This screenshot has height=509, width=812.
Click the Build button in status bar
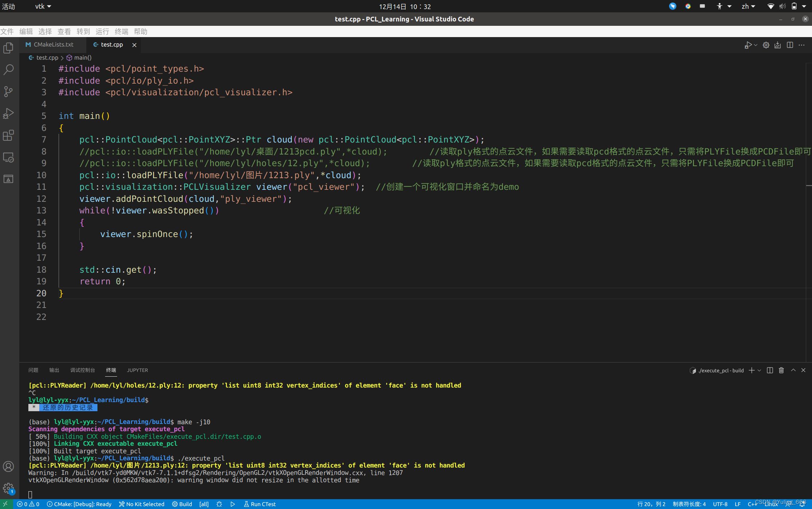pos(182,504)
